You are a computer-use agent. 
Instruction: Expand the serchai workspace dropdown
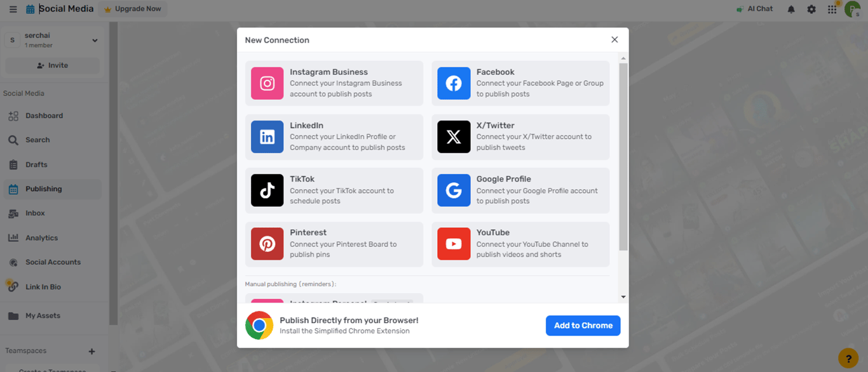click(95, 41)
